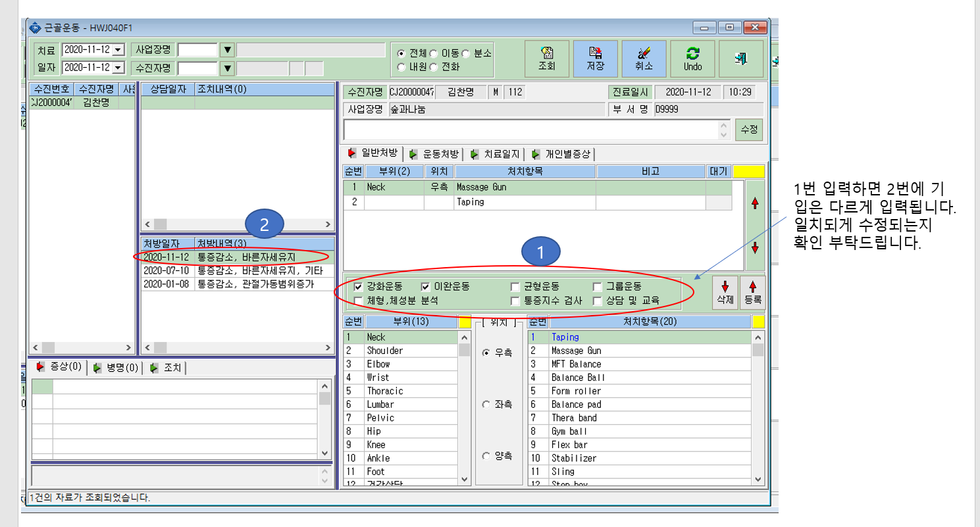Enable the 균형운동 checkbox
980x527 pixels.
click(515, 287)
